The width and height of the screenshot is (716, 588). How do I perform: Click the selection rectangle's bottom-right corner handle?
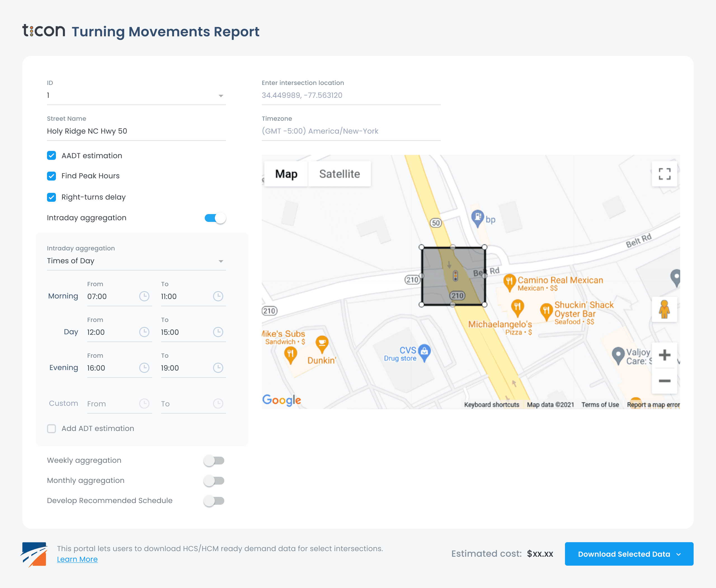click(484, 305)
